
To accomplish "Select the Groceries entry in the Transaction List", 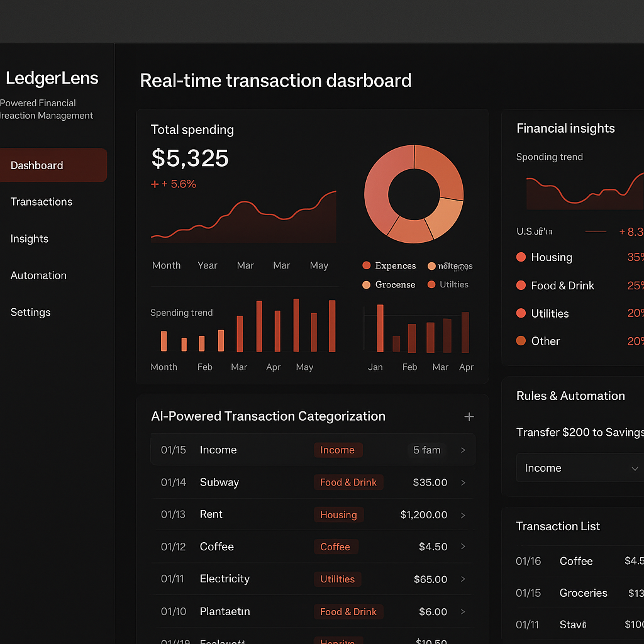I will (x=583, y=593).
